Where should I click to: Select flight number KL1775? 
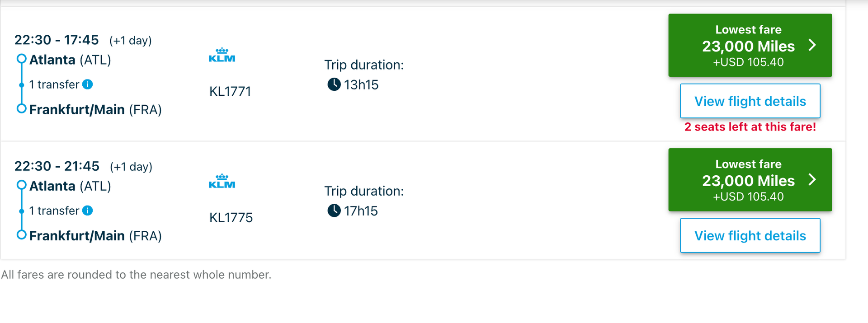pyautogui.click(x=231, y=217)
